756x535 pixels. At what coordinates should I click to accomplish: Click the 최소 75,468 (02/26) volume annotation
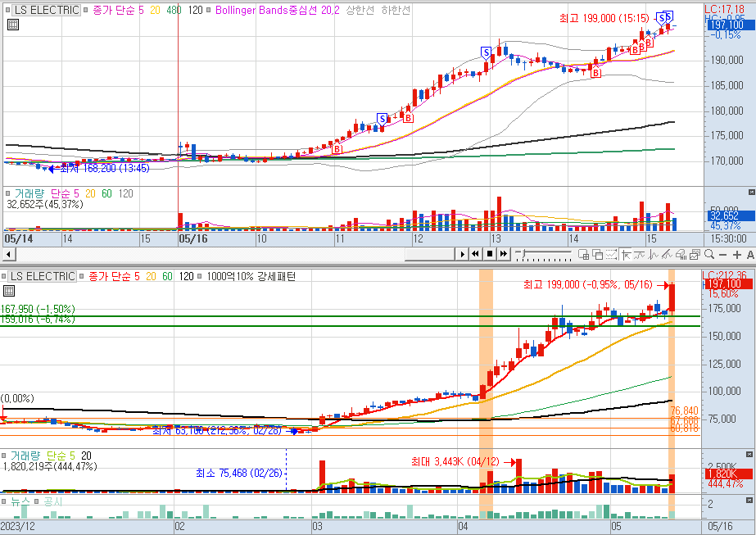[x=239, y=474]
